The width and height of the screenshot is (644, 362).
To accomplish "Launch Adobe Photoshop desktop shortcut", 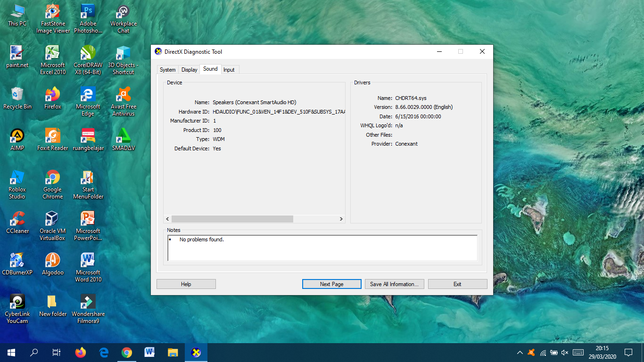I will (x=88, y=19).
